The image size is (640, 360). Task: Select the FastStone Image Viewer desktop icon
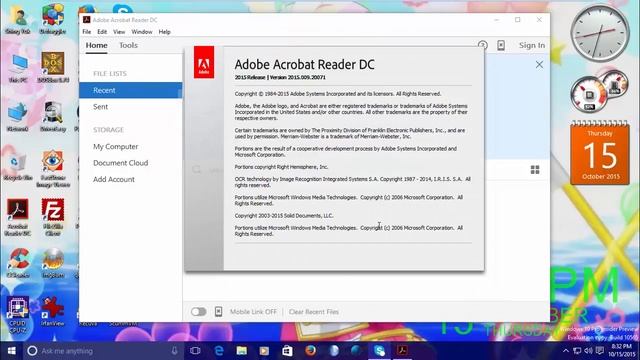pos(53,168)
